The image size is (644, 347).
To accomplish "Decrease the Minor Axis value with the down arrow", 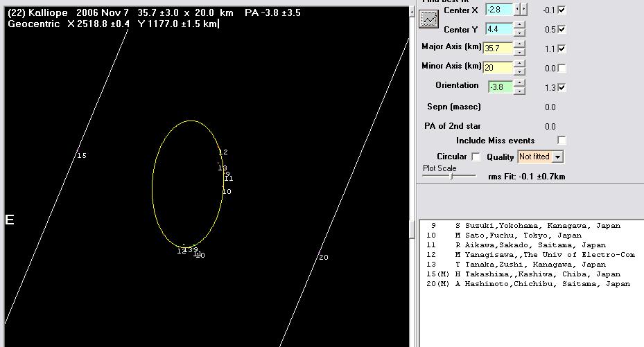I will (x=519, y=71).
